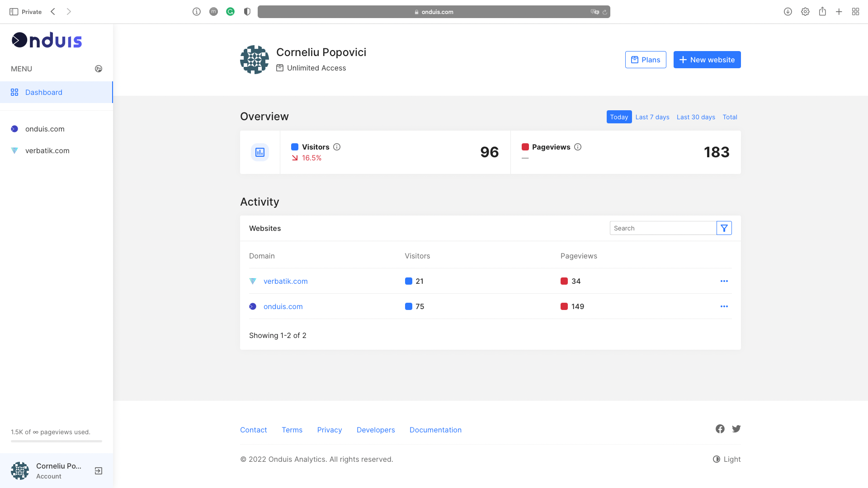The image size is (868, 488).
Task: Go forward with the browser forward arrow
Action: [69, 12]
